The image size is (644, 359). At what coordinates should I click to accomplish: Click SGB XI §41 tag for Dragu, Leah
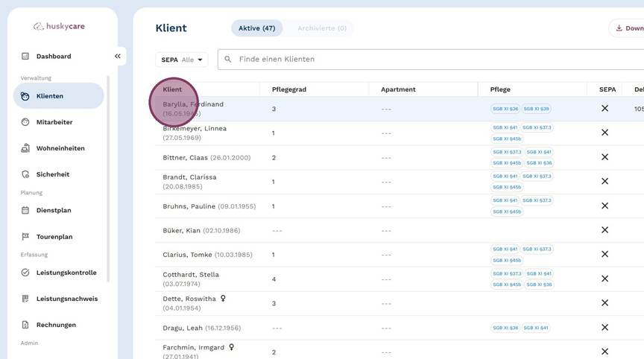[x=536, y=328]
